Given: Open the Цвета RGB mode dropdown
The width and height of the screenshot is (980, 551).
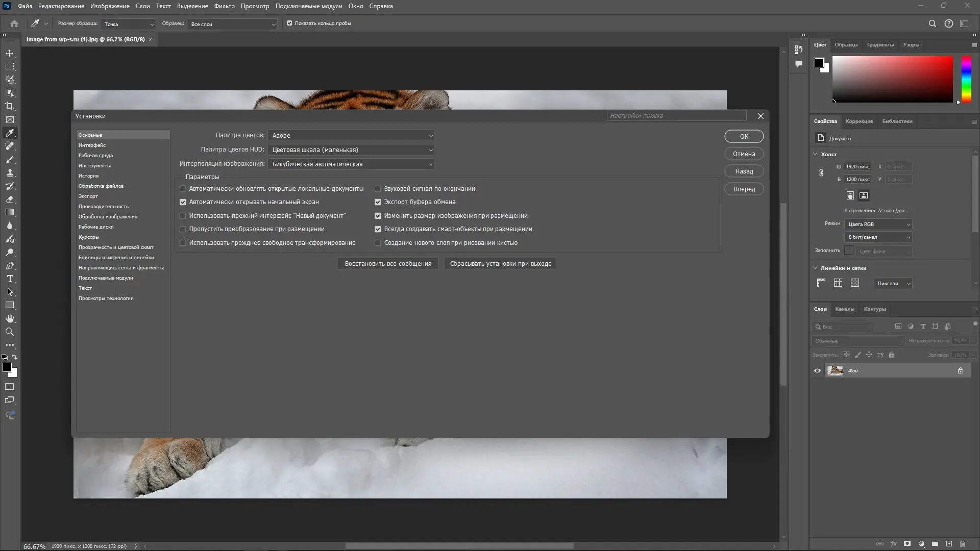Looking at the screenshot, I should (x=878, y=224).
